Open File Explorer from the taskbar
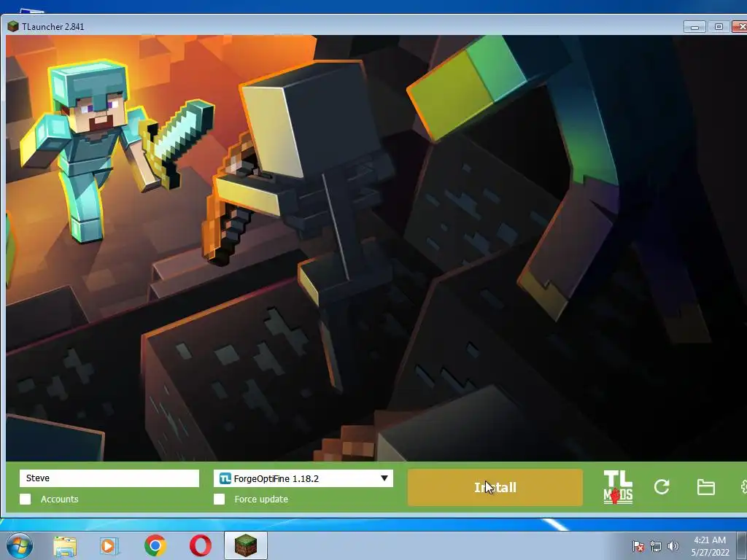The width and height of the screenshot is (747, 560). pyautogui.click(x=65, y=545)
